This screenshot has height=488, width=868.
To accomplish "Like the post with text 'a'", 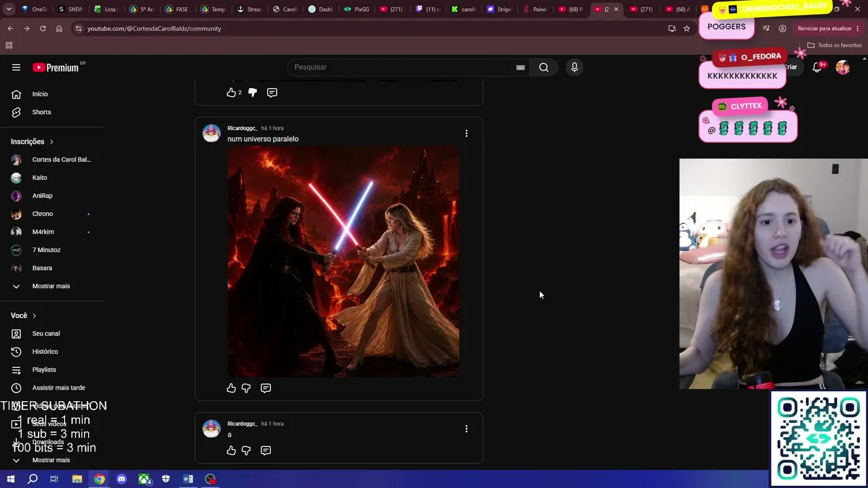I will click(x=231, y=451).
